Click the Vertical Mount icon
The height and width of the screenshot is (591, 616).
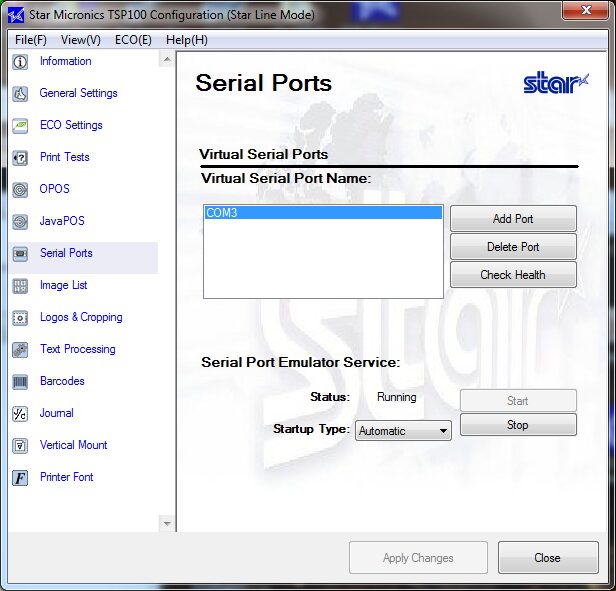20,446
